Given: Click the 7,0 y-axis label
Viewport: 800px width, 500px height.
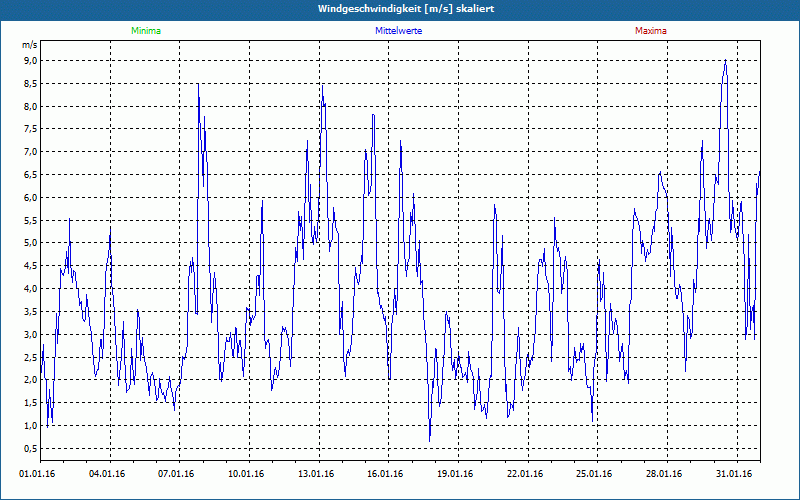Looking at the screenshot, I should (31, 152).
